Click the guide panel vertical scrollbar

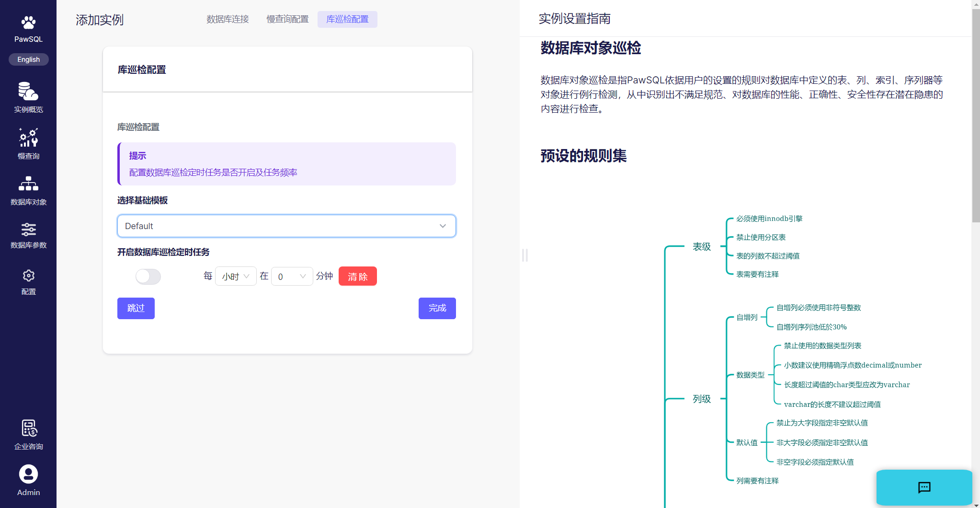point(975,115)
